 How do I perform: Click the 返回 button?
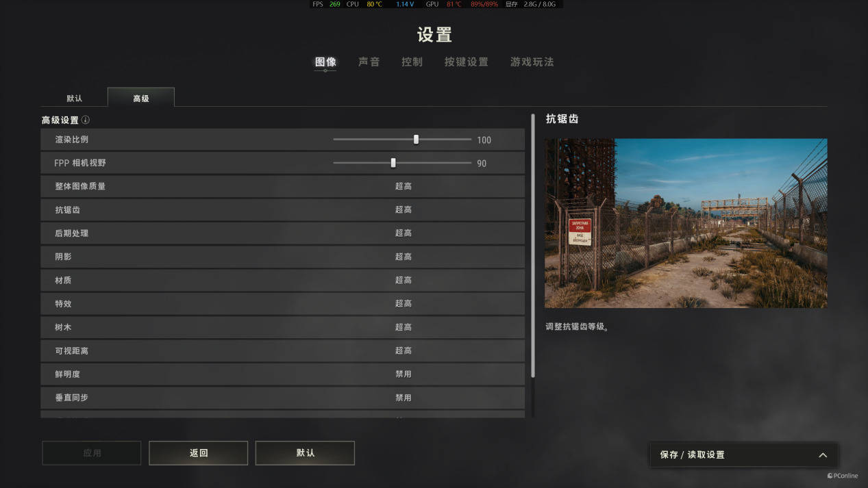click(x=199, y=453)
